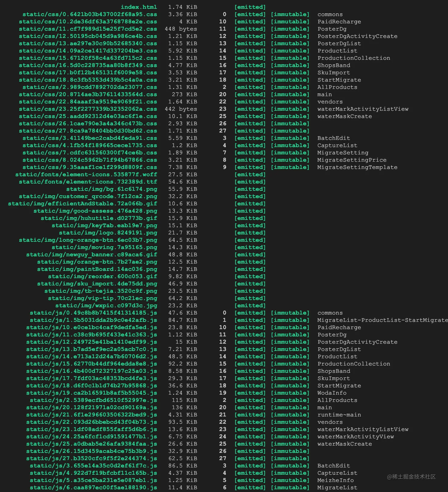This screenshot has height=492, width=448.
Task: Select static/css/0.6421b03b437002f68a95.css filename
Action: (90, 14)
